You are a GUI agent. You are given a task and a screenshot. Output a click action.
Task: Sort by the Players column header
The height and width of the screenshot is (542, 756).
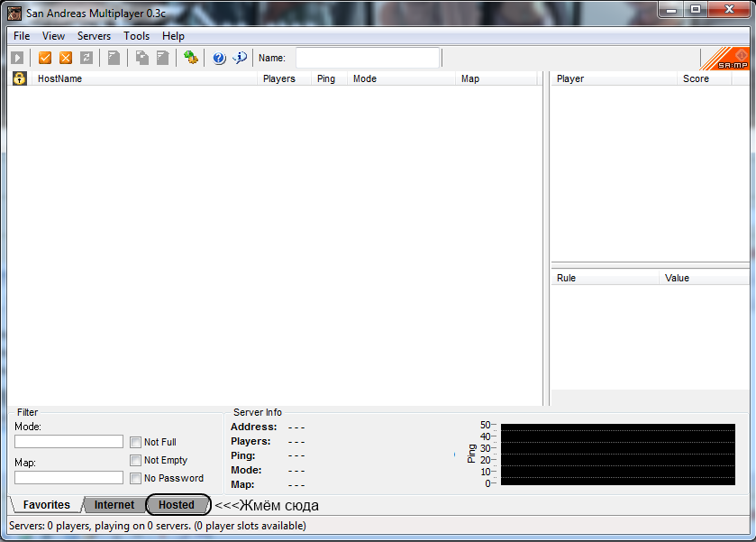[285, 78]
